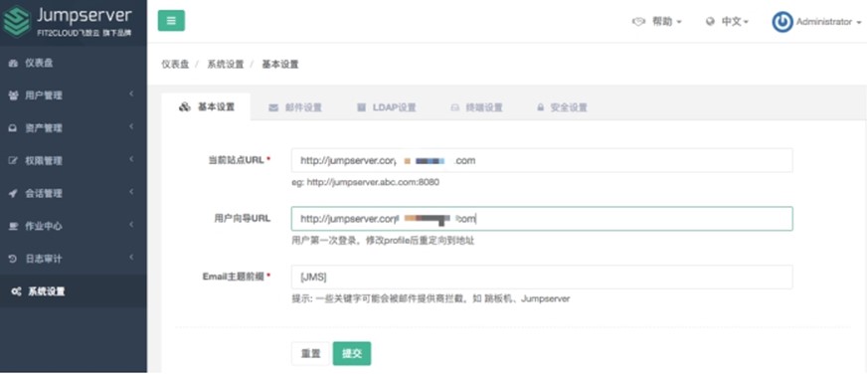Expand the 日志审计 sidebar chevron
The width and height of the screenshot is (868, 374).
(131, 258)
